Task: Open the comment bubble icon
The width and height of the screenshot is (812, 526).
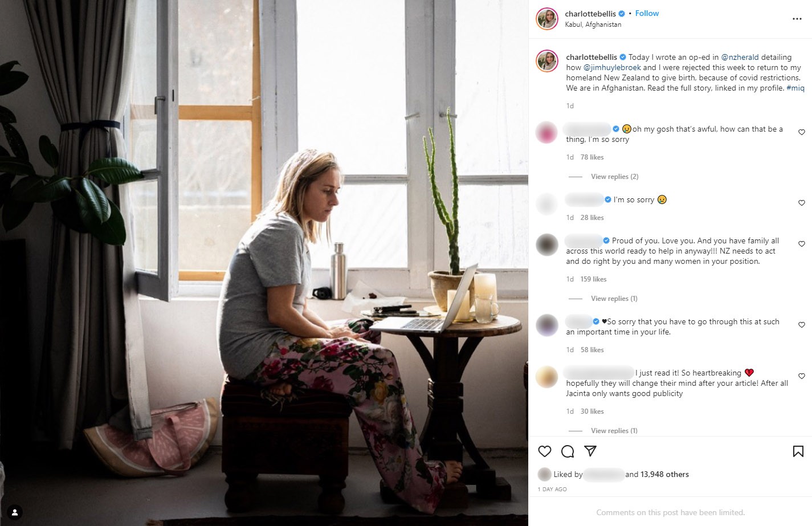Action: pos(568,451)
